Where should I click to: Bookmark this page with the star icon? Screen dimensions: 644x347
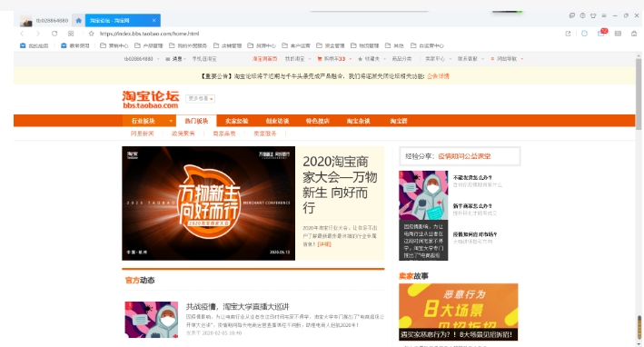click(x=91, y=34)
